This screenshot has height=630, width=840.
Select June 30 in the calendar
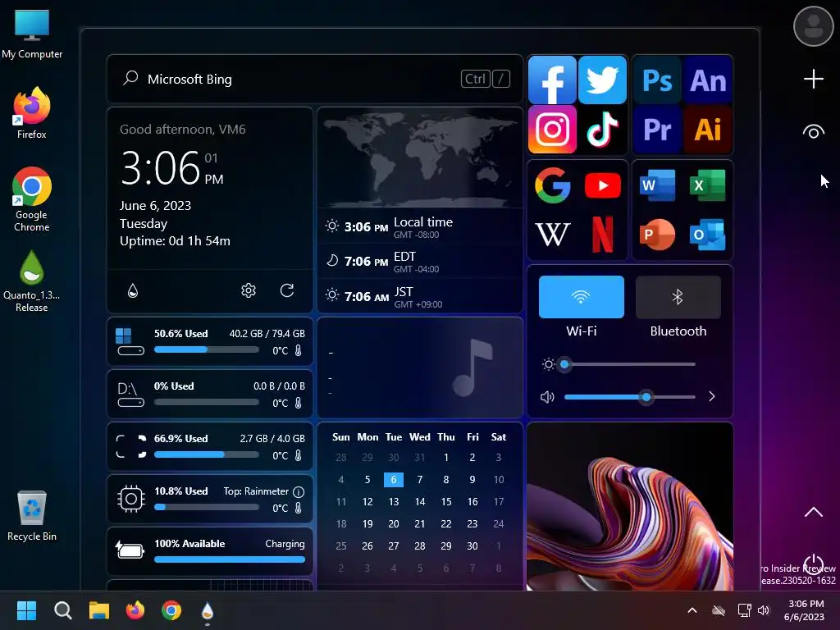click(472, 546)
